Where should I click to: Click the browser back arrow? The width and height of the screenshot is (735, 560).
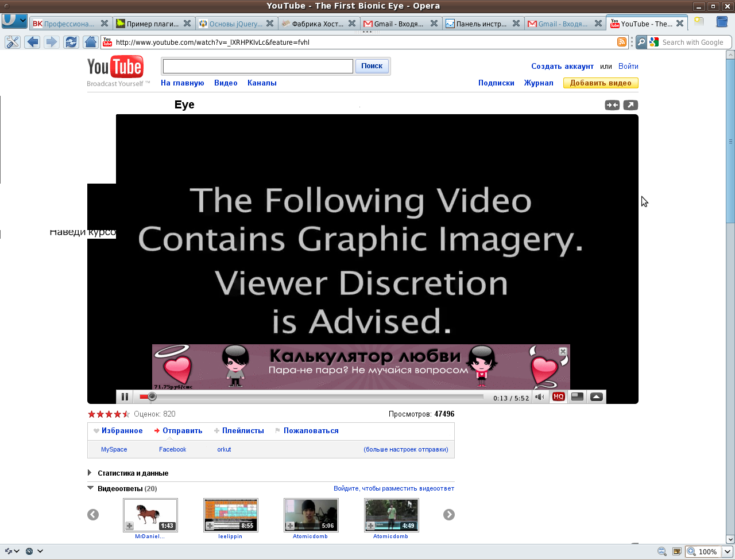pyautogui.click(x=32, y=42)
